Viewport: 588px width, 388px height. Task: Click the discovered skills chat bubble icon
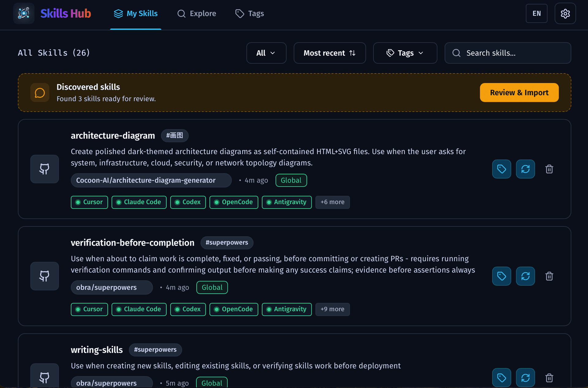click(x=40, y=92)
